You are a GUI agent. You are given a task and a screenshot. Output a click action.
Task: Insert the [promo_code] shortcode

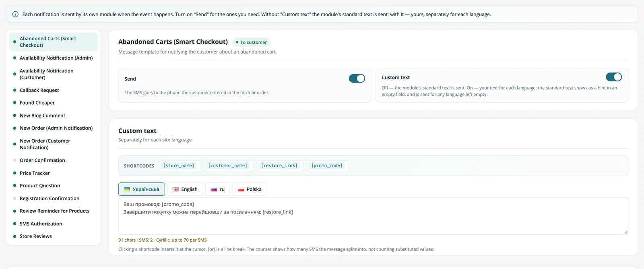click(x=327, y=166)
